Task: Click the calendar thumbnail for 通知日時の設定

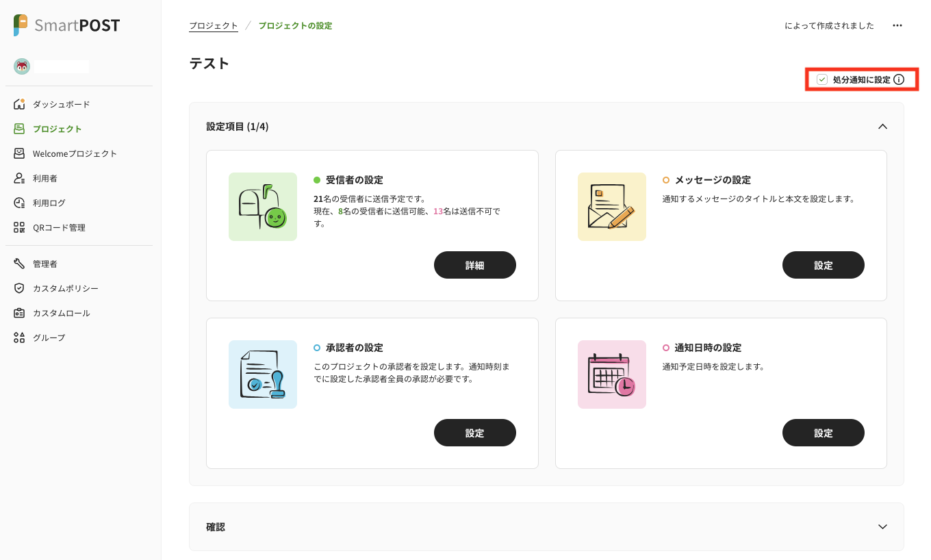Action: [x=611, y=374]
